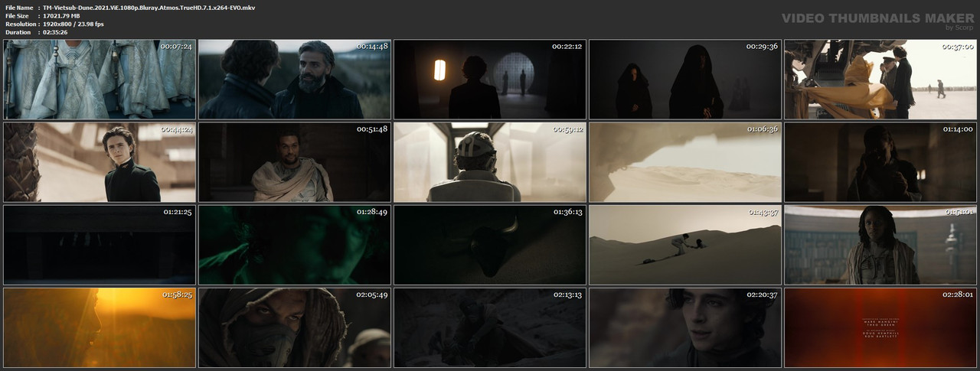Click the 'Duration' label
Image resolution: width=980 pixels, height=371 pixels.
(x=18, y=32)
